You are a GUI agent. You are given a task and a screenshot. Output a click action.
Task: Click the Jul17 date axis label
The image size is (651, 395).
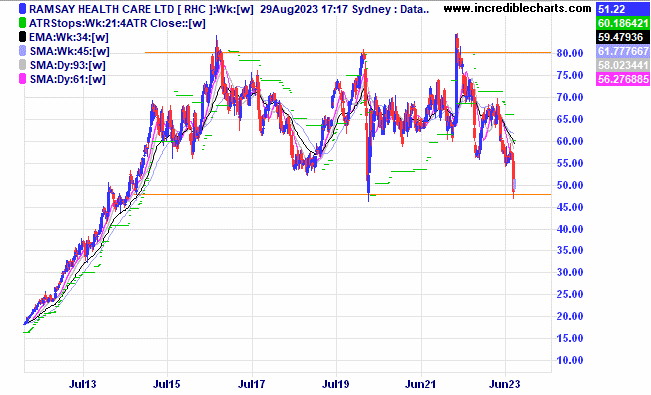pyautogui.click(x=251, y=384)
